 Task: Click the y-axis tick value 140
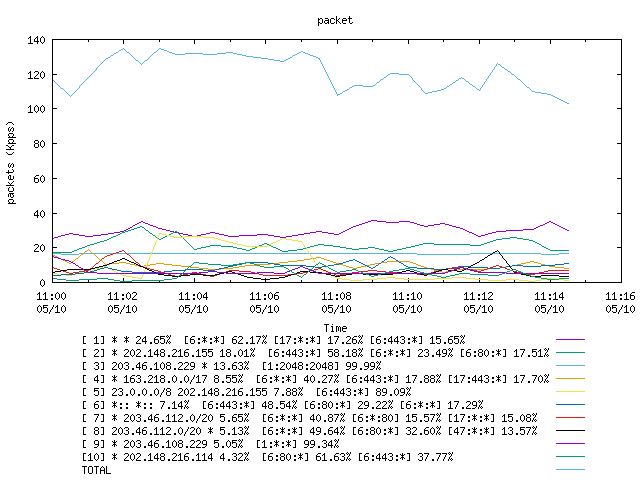(x=36, y=40)
